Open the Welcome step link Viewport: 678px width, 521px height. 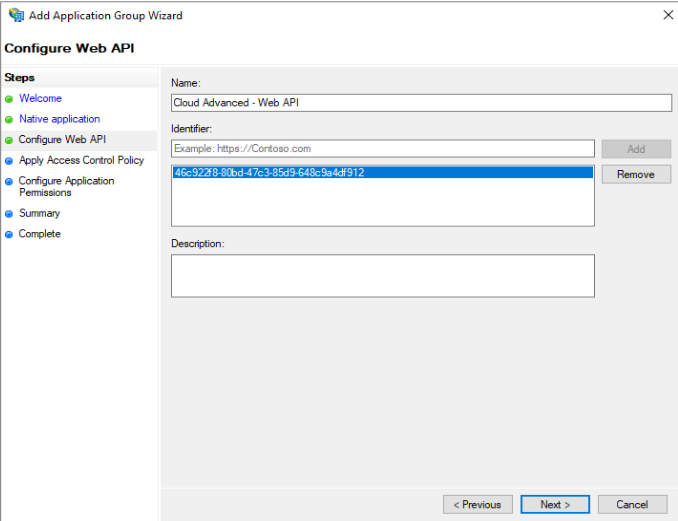click(40, 98)
